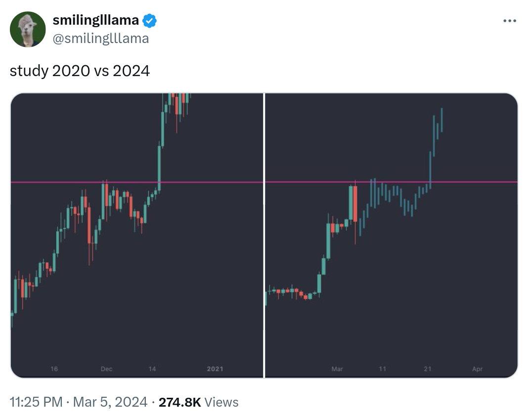Click the 274.8K Views count

[198, 402]
